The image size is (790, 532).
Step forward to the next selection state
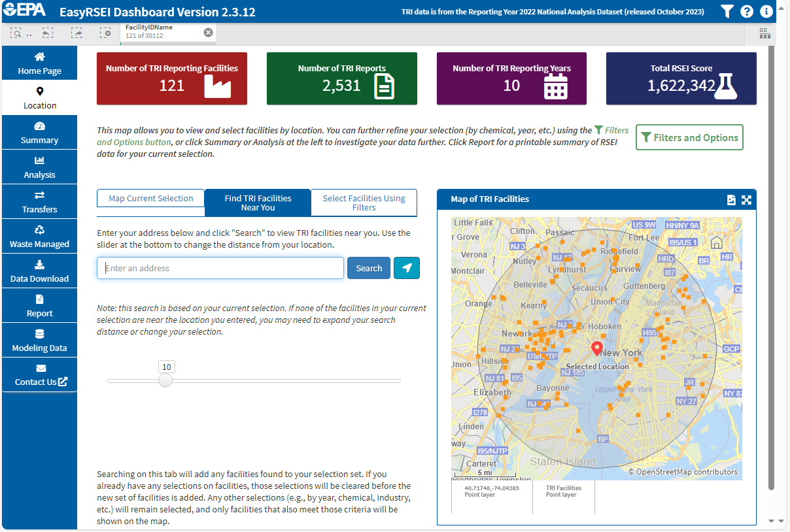click(x=76, y=32)
